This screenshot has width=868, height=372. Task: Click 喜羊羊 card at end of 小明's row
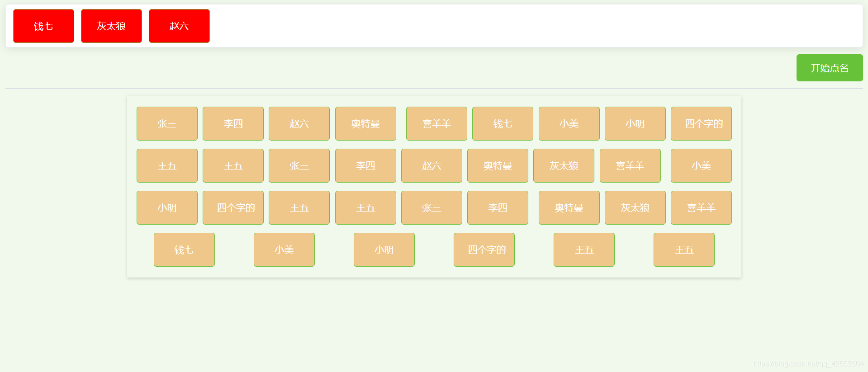coord(701,207)
